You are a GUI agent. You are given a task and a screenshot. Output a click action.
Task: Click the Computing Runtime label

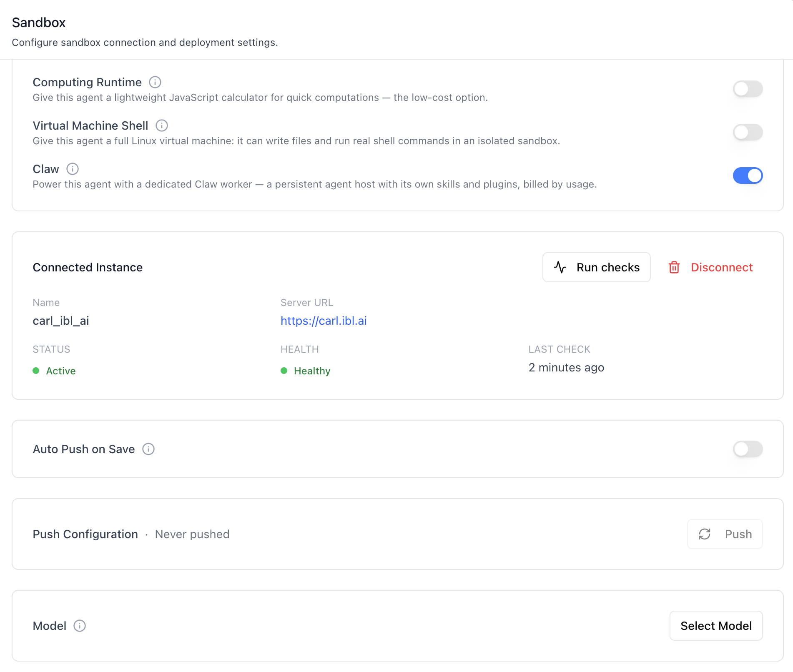point(87,82)
